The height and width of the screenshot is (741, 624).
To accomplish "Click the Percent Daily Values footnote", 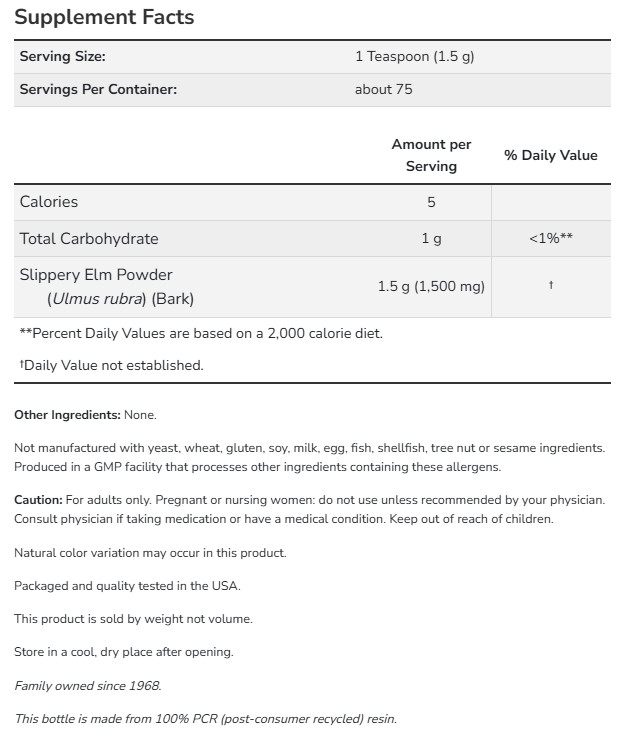I will click(201, 333).
